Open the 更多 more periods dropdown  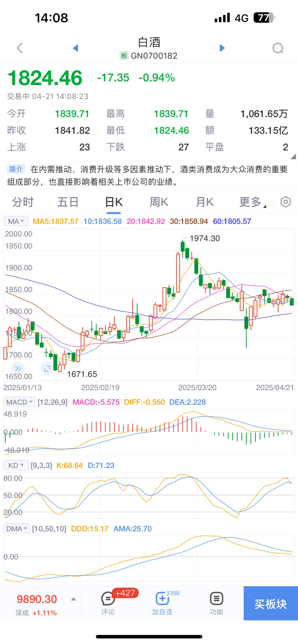point(252,202)
